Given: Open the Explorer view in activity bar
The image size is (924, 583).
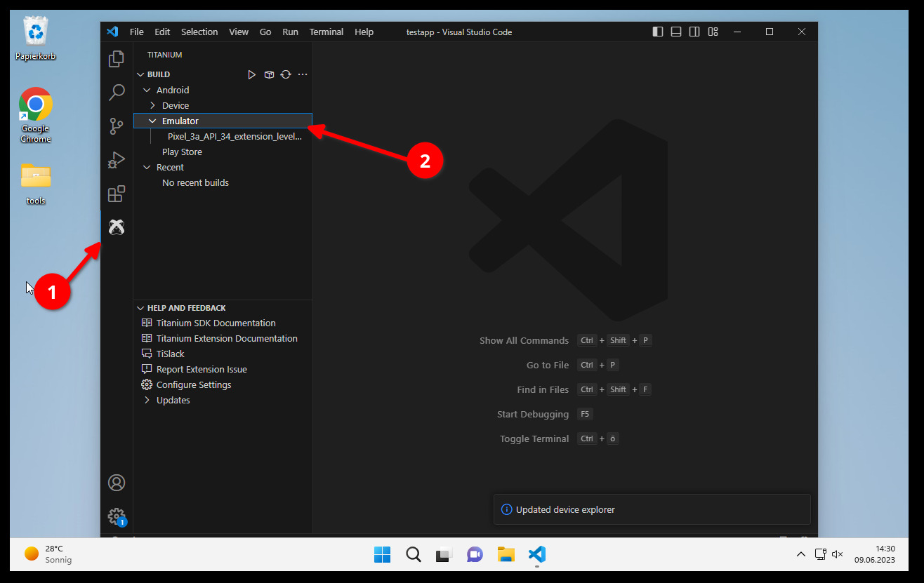Looking at the screenshot, I should click(x=117, y=59).
